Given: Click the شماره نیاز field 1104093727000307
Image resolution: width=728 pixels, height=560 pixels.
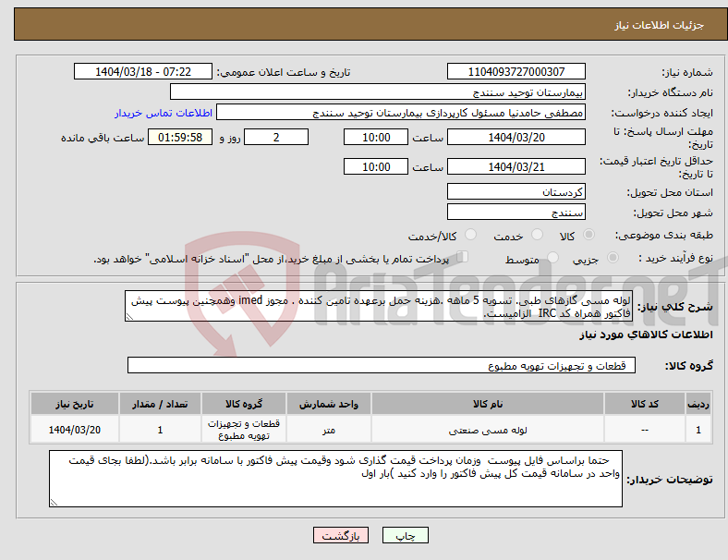Looking at the screenshot, I should tap(516, 71).
